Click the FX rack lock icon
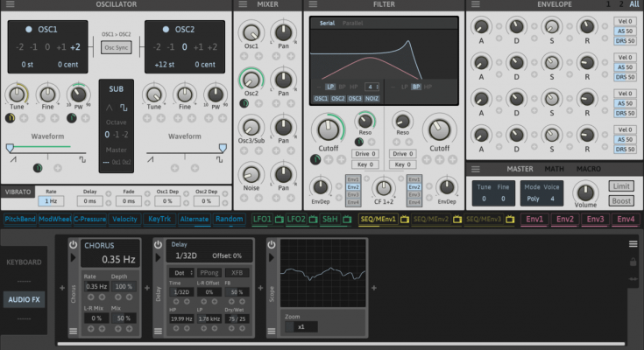Screen dimensions: 644x350 tap(633, 262)
